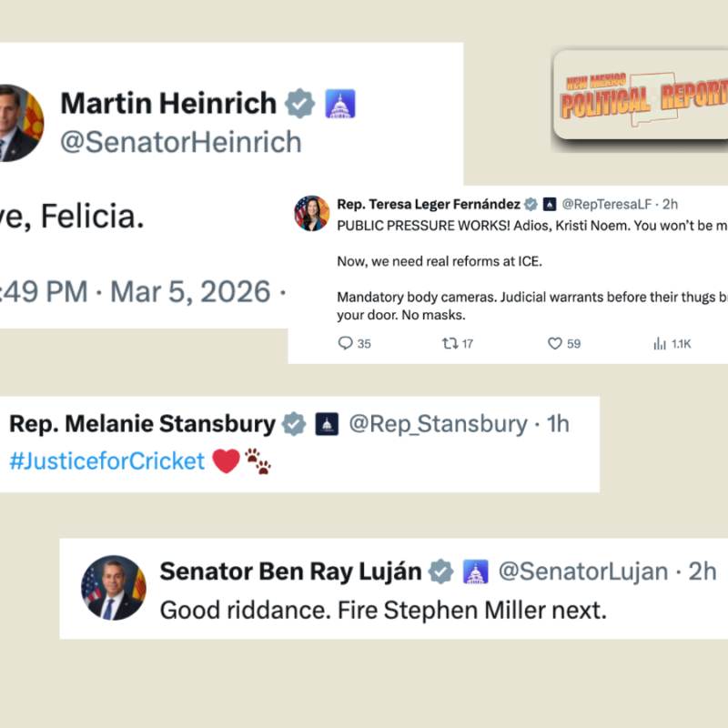Open the @SenatorHeinrich profile handle
The image size is (728, 728).
[179, 142]
